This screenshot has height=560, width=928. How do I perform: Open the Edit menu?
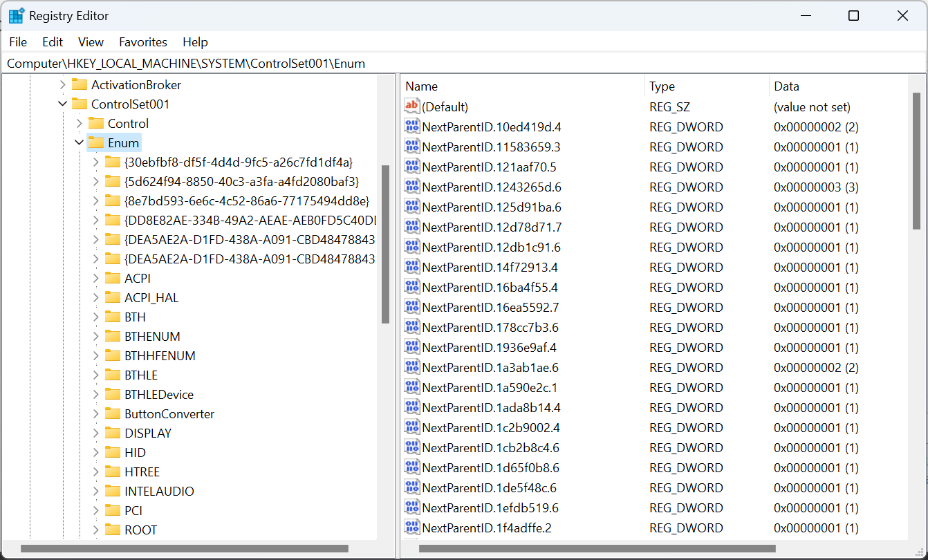click(53, 42)
